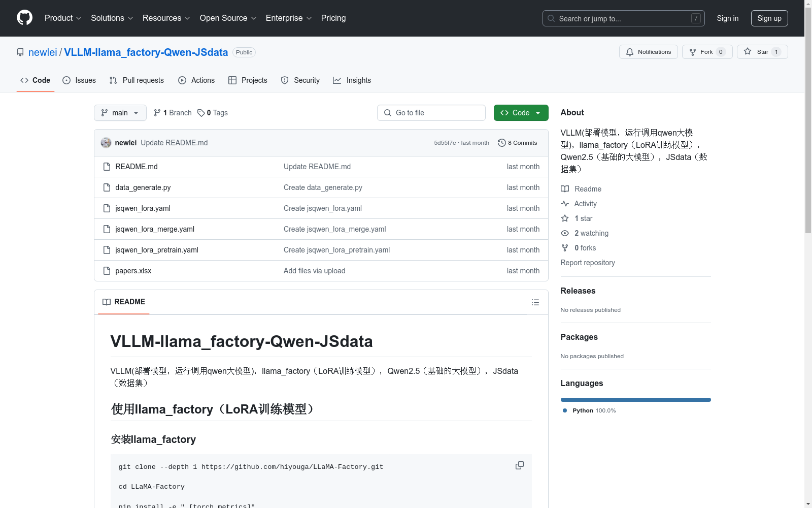Click the jsqwen_lora.yaml file icon

click(107, 208)
